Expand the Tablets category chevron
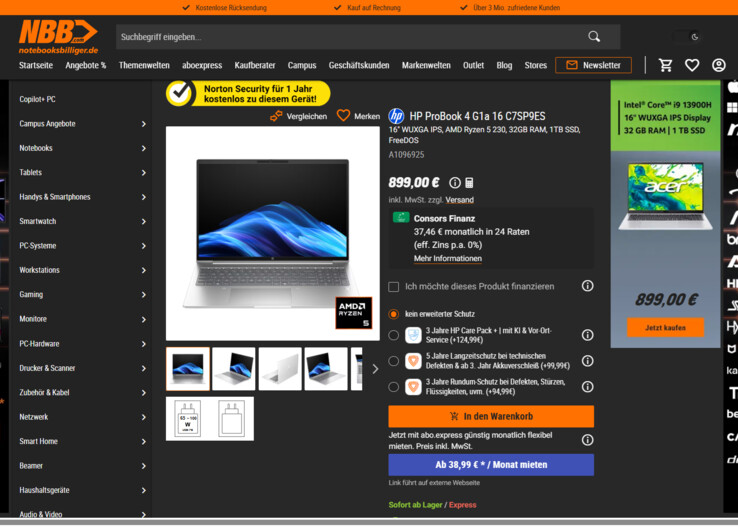This screenshot has width=738, height=527. 144,173
